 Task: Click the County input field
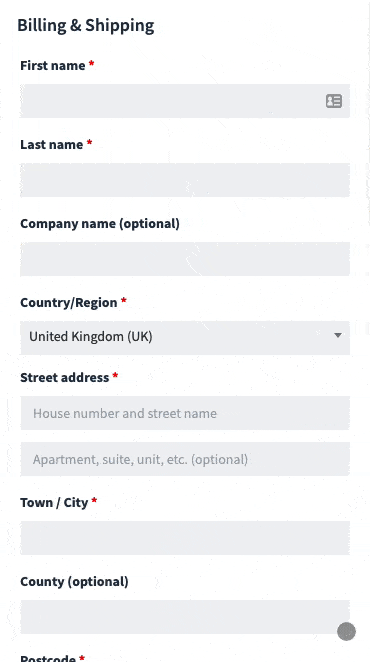coord(185,617)
